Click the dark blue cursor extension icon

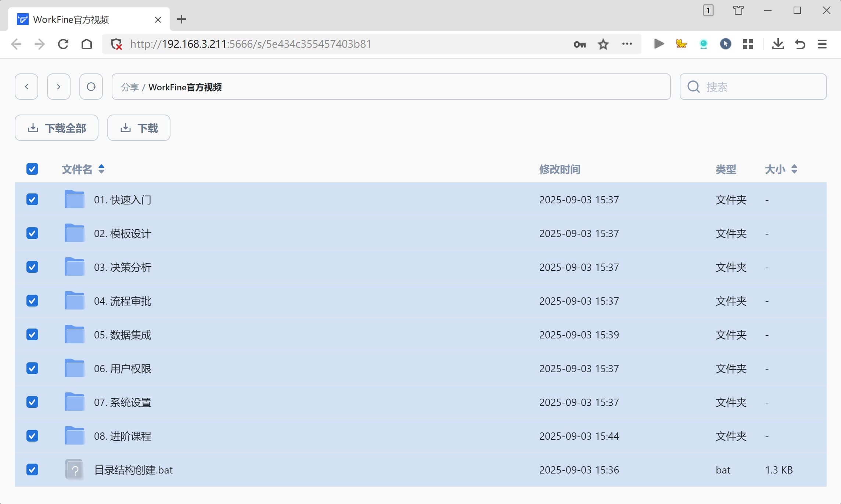726,44
